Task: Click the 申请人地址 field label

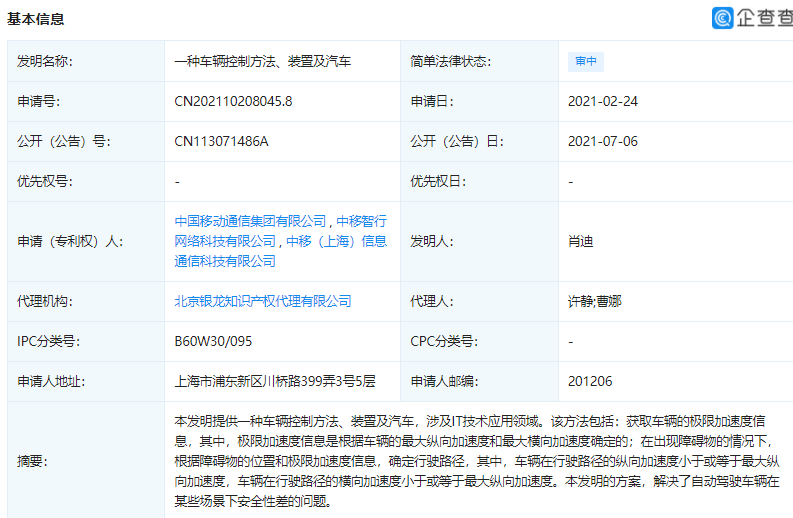Action: [51, 381]
